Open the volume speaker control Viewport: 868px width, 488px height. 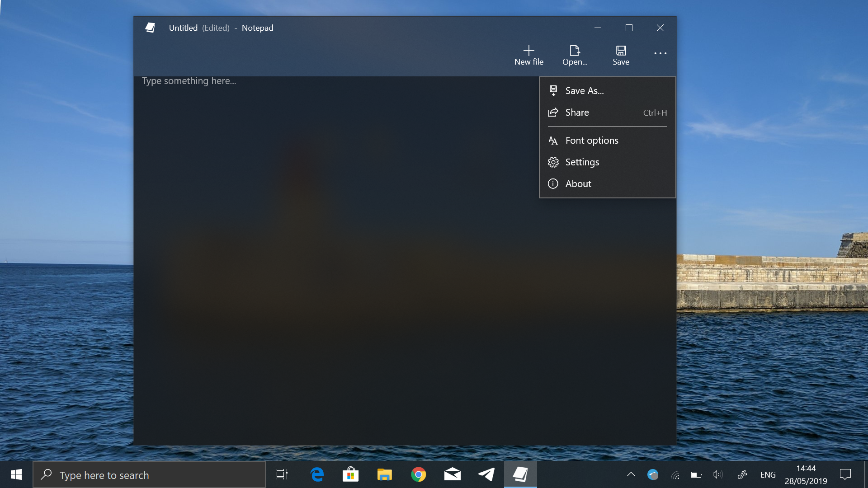tap(717, 474)
